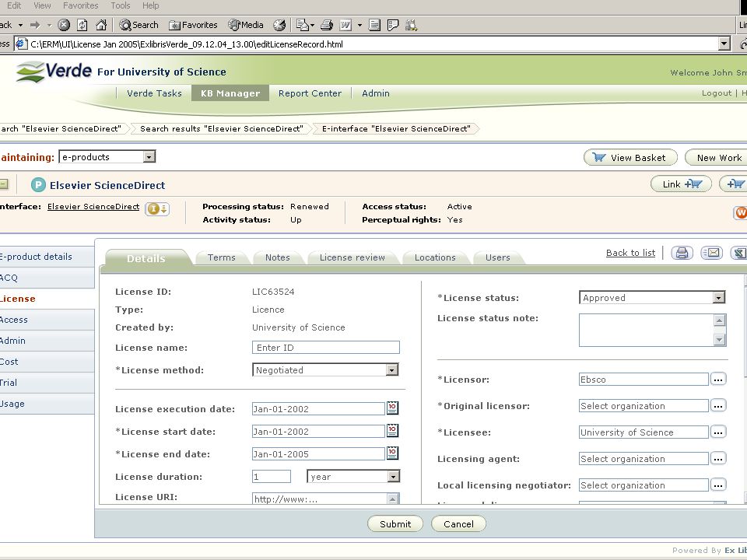Click the Edit with Word icon
Viewport: 747px width, 560px height.
point(345,25)
